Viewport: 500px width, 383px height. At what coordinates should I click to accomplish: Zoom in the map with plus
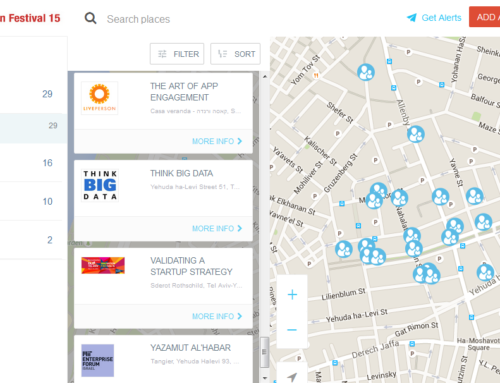292,295
